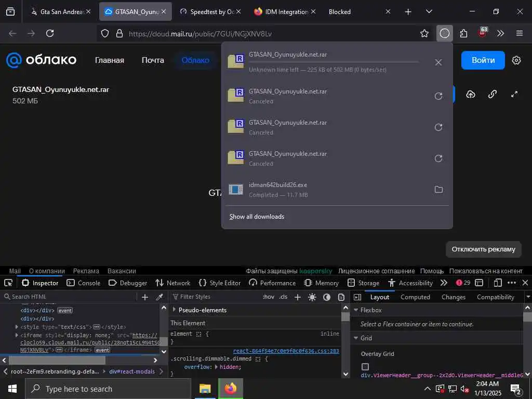Retry the first canceled GTASAN download

pos(438,96)
